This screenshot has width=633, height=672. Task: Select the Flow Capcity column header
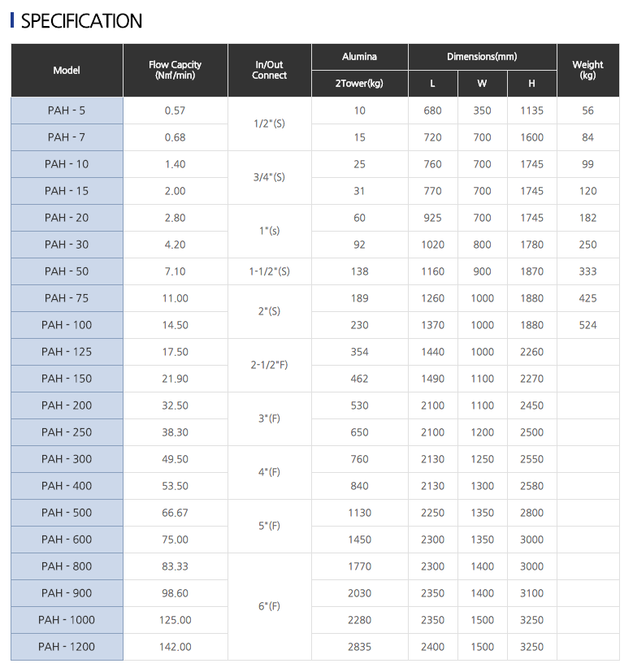(x=175, y=70)
